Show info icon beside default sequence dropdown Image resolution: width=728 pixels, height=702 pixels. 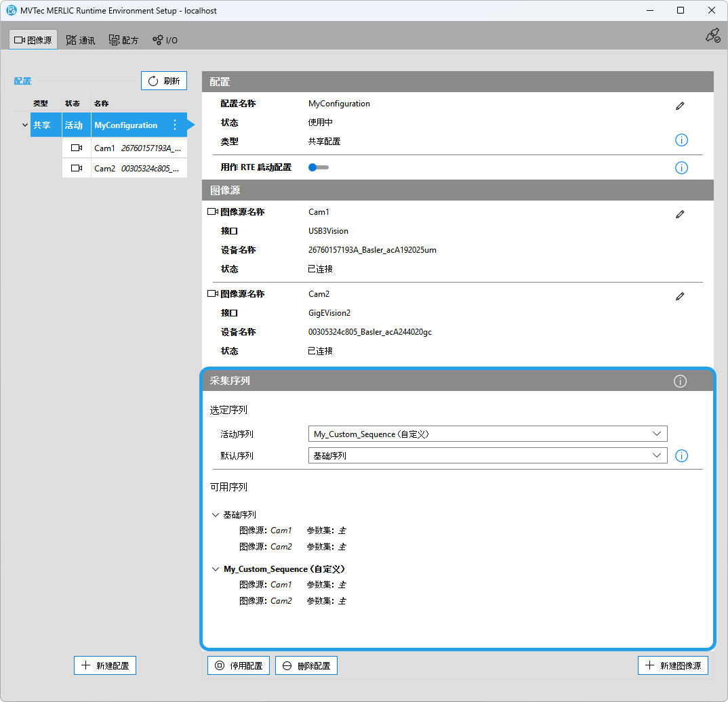[681, 455]
